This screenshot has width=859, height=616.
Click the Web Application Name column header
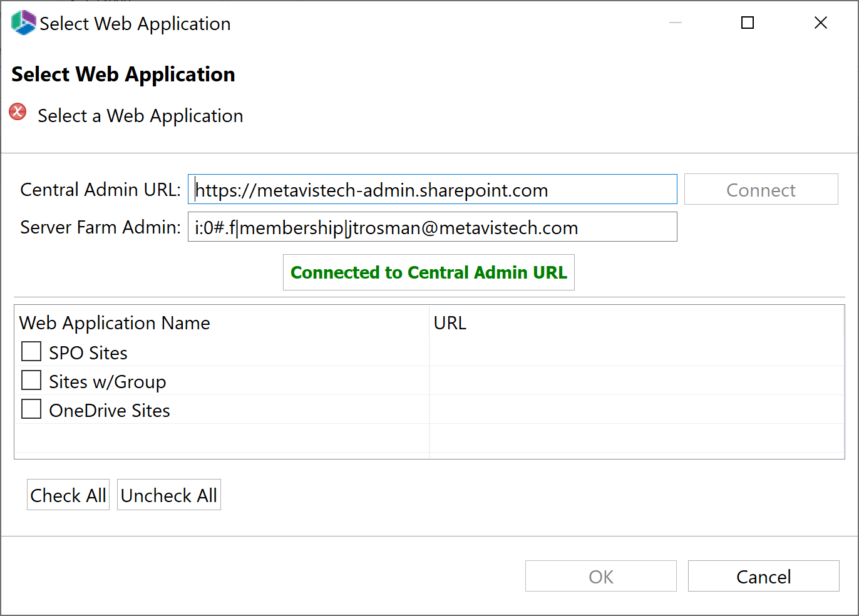pos(115,322)
